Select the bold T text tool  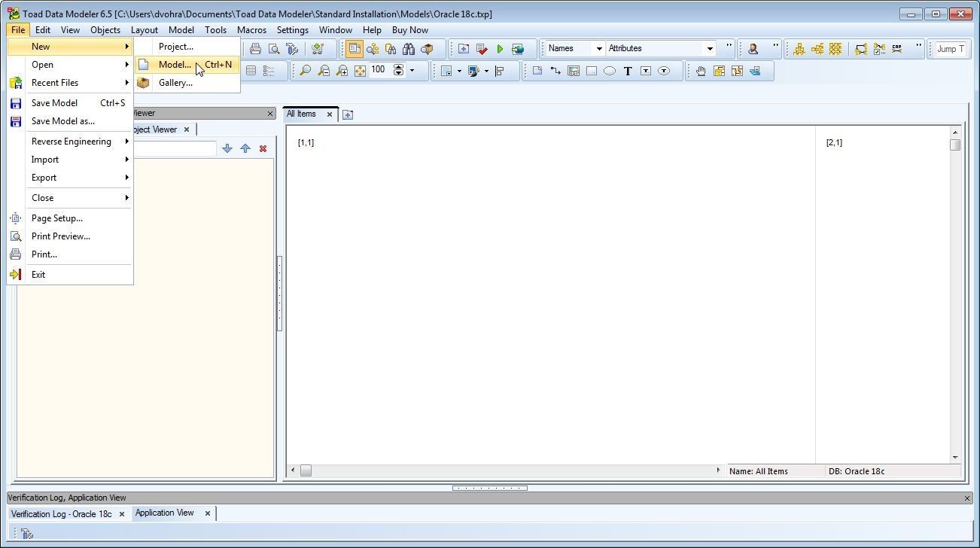pyautogui.click(x=628, y=71)
